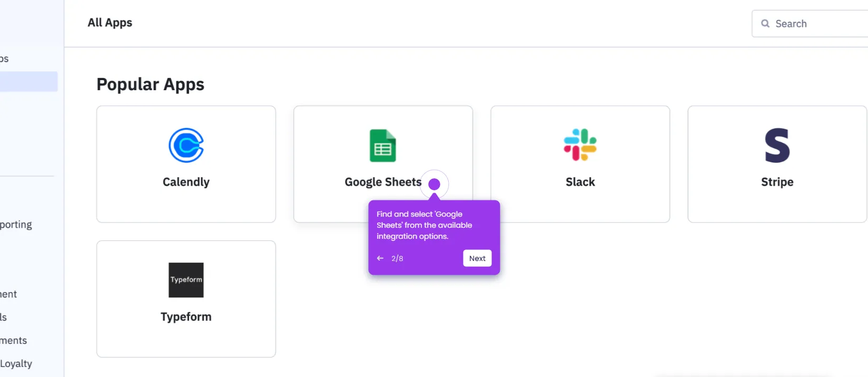Click the Slack logo icon
The height and width of the screenshot is (377, 868).
point(580,145)
